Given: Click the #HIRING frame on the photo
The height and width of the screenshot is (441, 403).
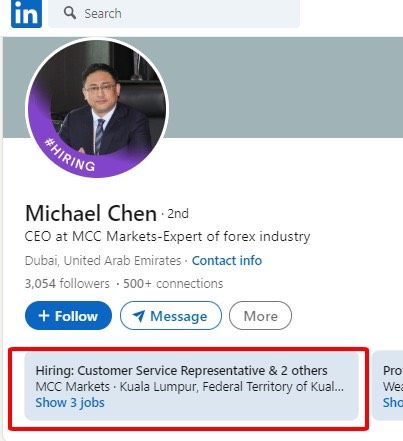Looking at the screenshot, I should pyautogui.click(x=70, y=155).
